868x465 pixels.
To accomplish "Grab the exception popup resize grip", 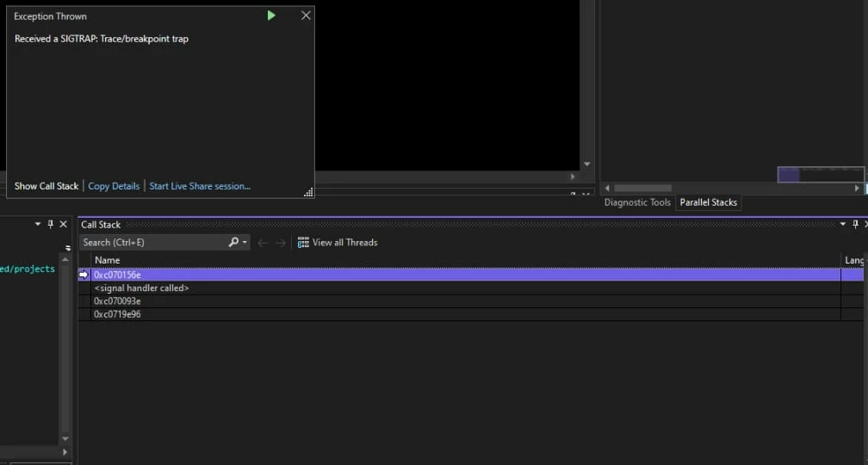I will (x=309, y=192).
